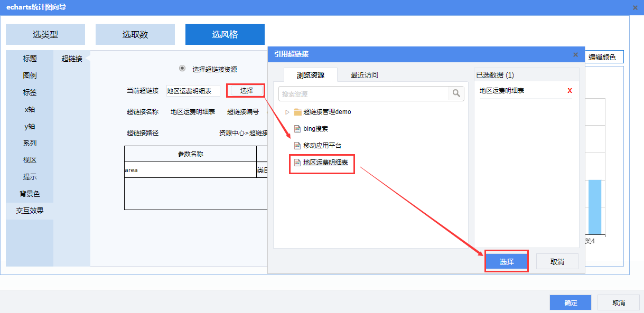Close the 引用超链接 dialog
This screenshot has width=644, height=313.
[575, 54]
